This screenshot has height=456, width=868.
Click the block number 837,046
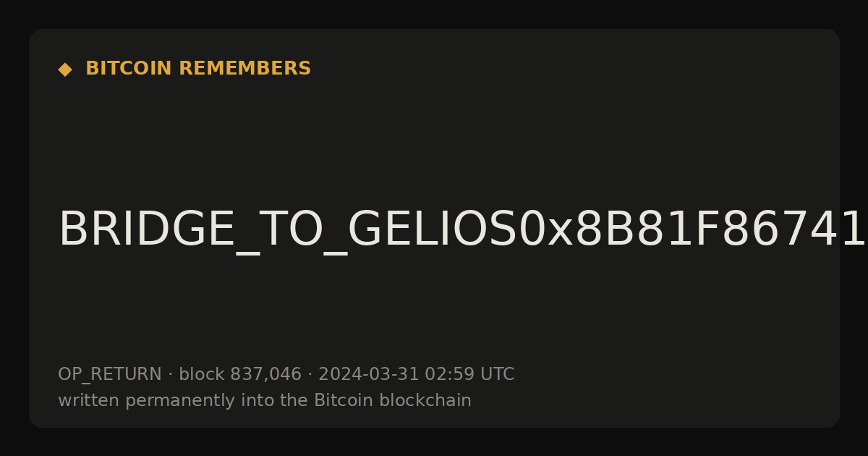(x=265, y=375)
